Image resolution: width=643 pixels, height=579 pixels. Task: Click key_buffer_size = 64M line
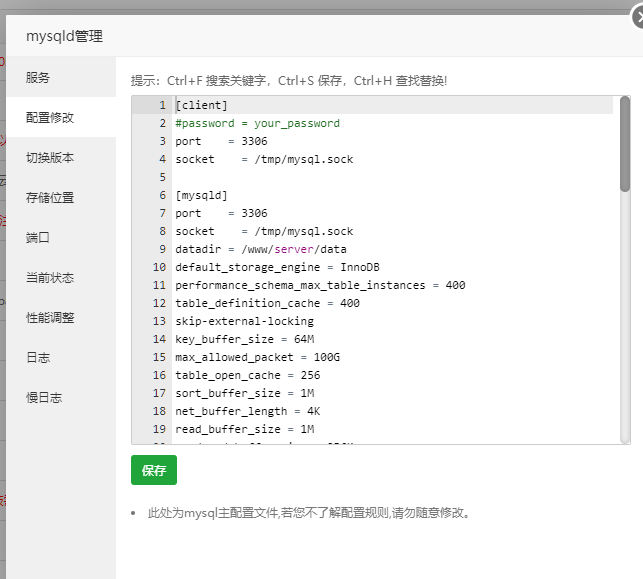(244, 340)
